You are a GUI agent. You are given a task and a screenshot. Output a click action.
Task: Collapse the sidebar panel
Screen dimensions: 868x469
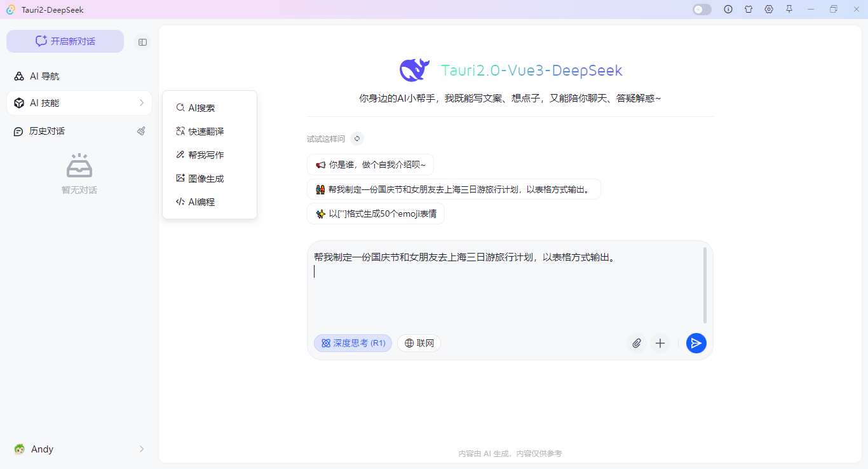pos(142,41)
